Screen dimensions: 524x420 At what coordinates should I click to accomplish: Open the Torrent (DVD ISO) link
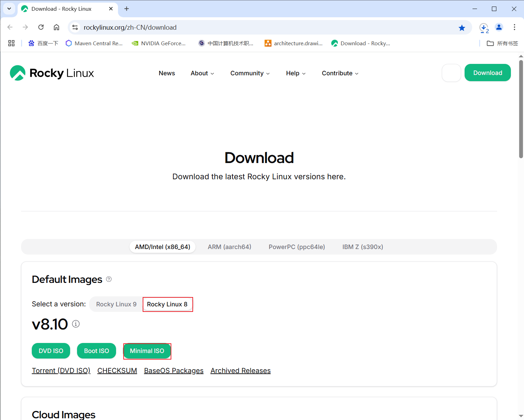61,371
